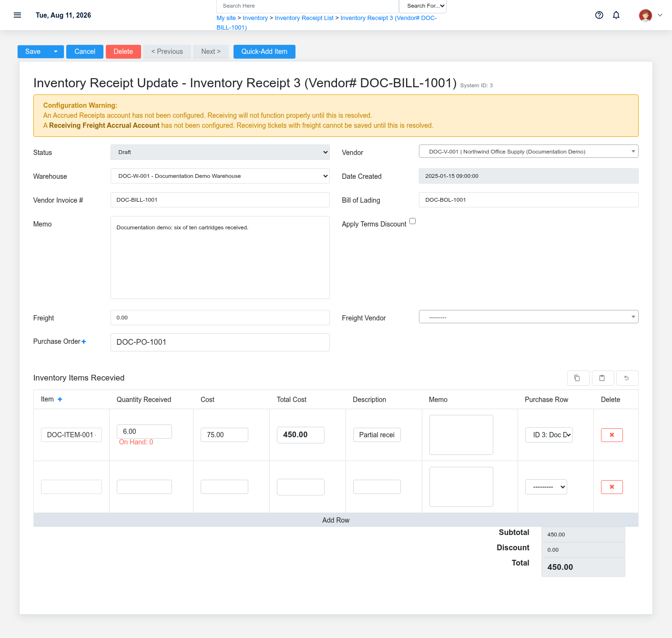Click the Search Here input field
This screenshot has width=672, height=638.
pos(307,6)
